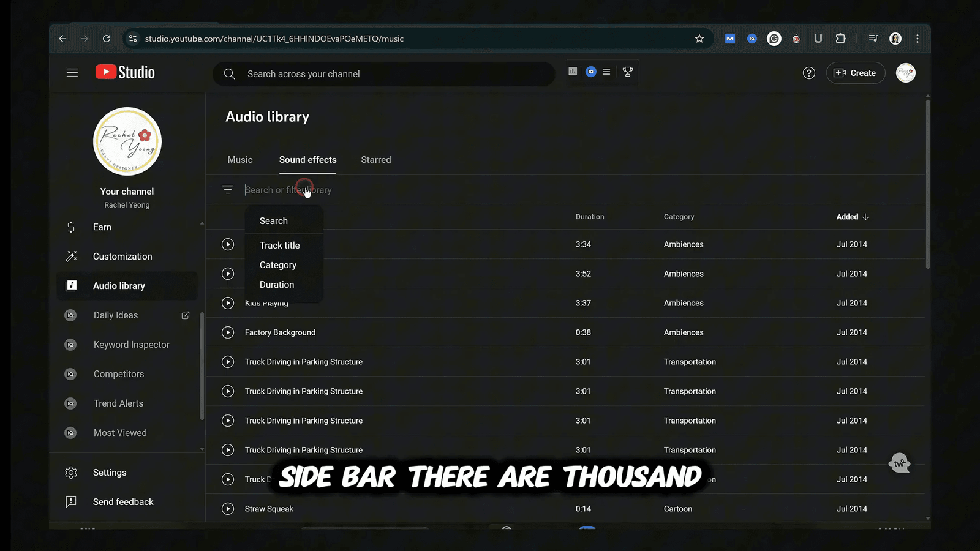The width and height of the screenshot is (980, 551).
Task: Select Duration in the filter dropdown
Action: point(276,284)
